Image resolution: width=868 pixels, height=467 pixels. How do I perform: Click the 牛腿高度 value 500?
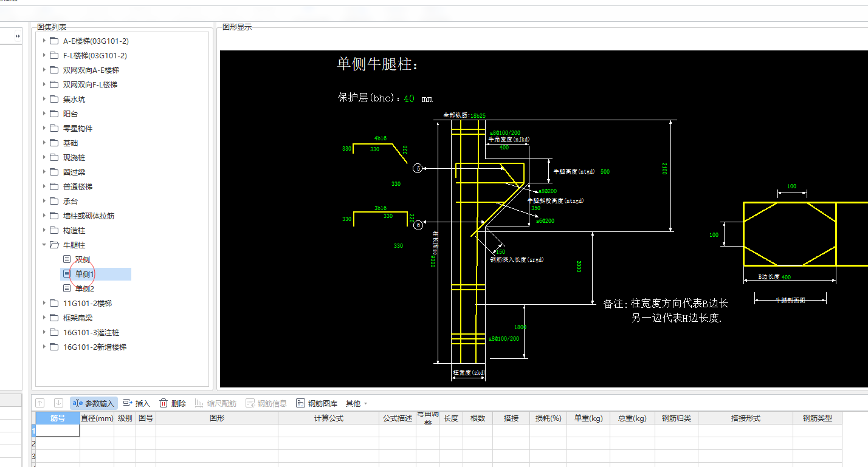point(605,172)
